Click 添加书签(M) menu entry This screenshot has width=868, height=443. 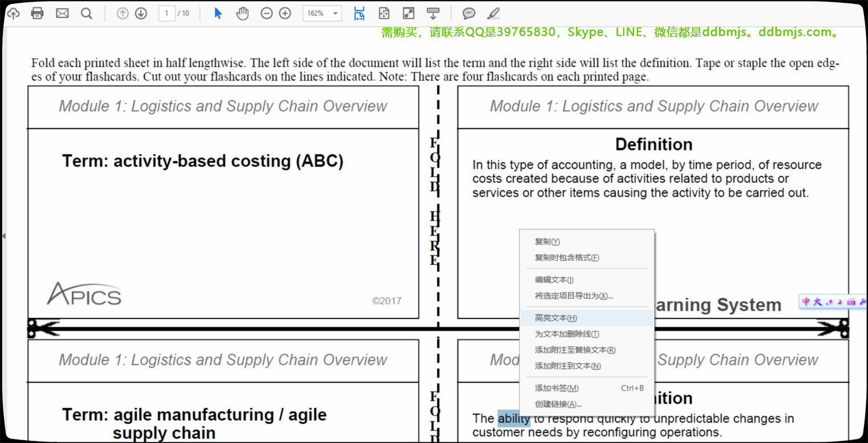tap(556, 388)
